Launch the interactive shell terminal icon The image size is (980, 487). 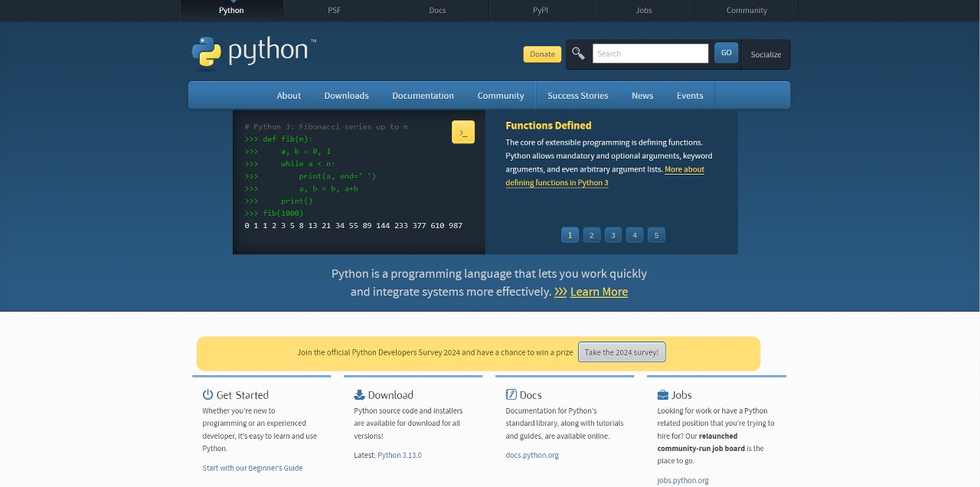point(462,132)
